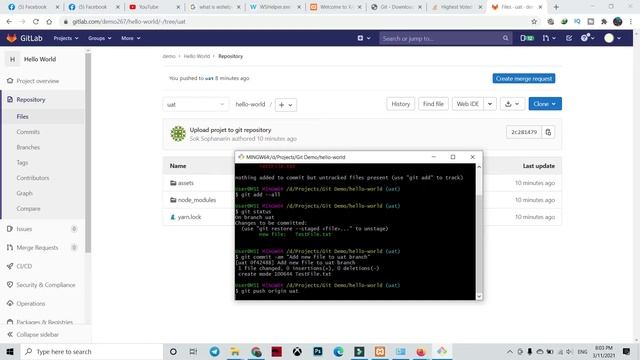Click uat branch link in push notice
640x360 pixels.
click(x=209, y=78)
